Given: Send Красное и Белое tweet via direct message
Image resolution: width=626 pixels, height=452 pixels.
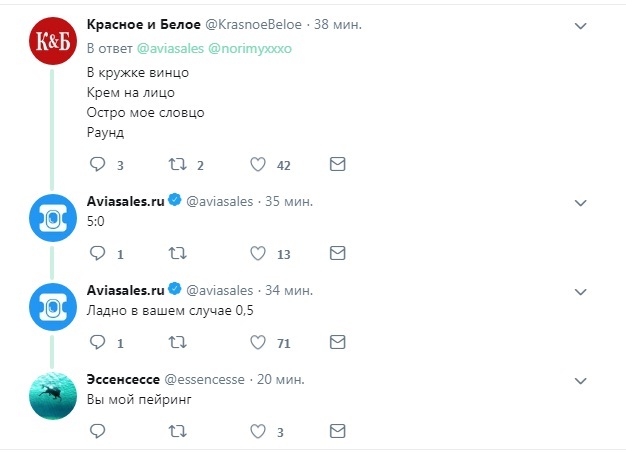Looking at the screenshot, I should point(337,164).
